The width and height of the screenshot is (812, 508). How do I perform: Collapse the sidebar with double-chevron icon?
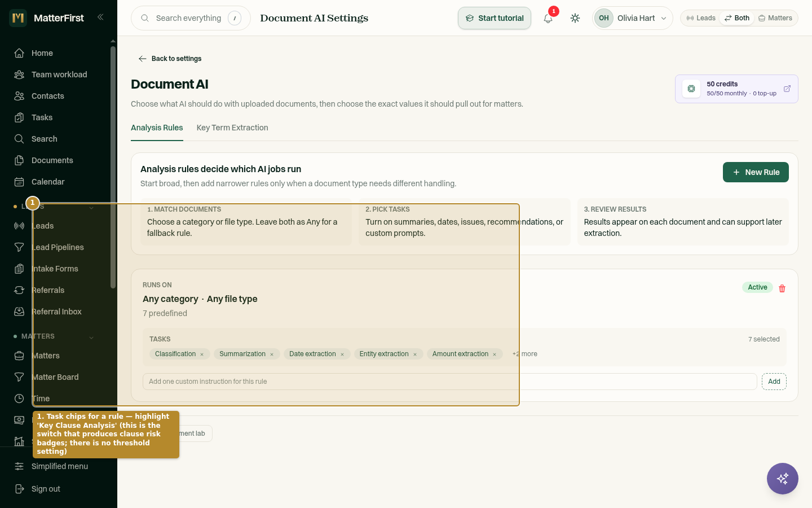pyautogui.click(x=100, y=17)
